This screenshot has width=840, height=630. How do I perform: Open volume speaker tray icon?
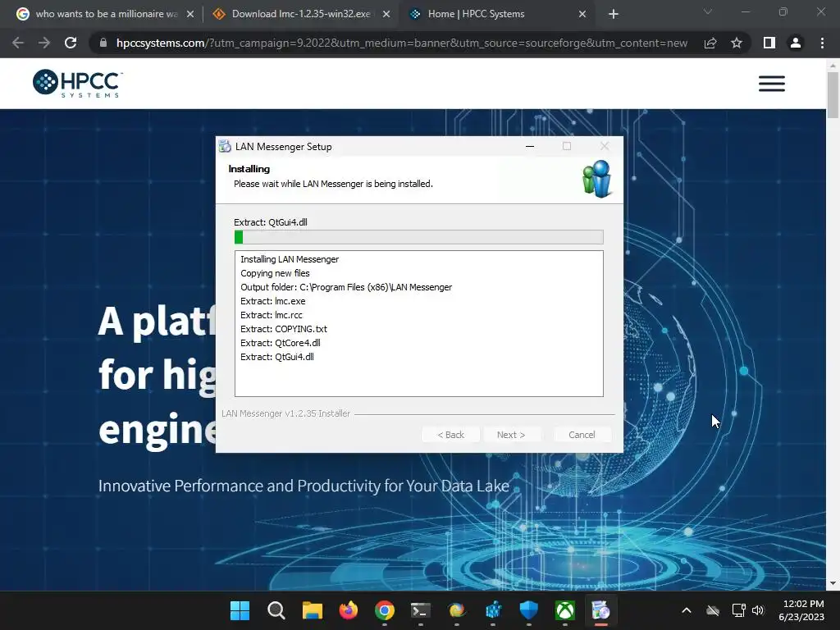[x=757, y=610]
